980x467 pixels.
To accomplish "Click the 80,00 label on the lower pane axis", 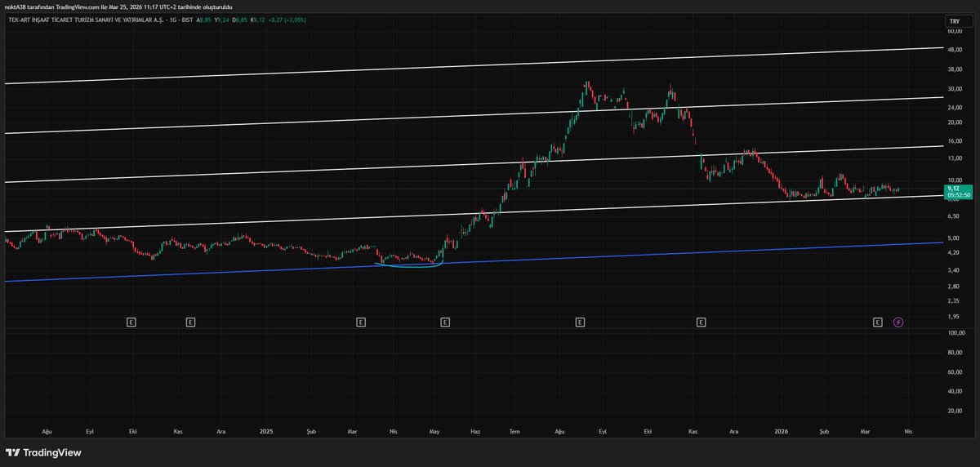I will [x=955, y=353].
